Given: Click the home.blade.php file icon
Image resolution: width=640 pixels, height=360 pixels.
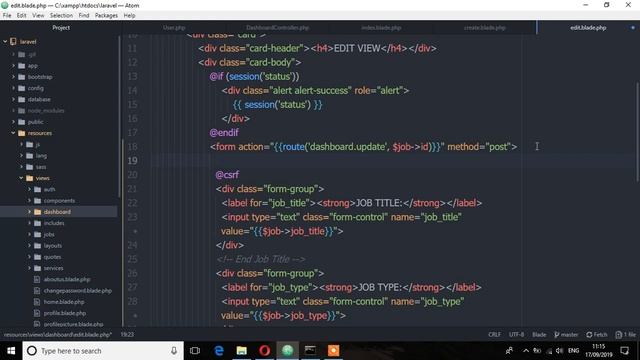Looking at the screenshot, I should click(37, 302).
